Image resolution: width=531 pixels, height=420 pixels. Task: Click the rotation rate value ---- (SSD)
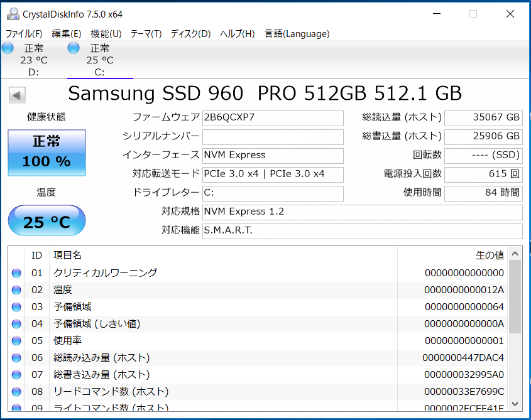[x=484, y=156]
